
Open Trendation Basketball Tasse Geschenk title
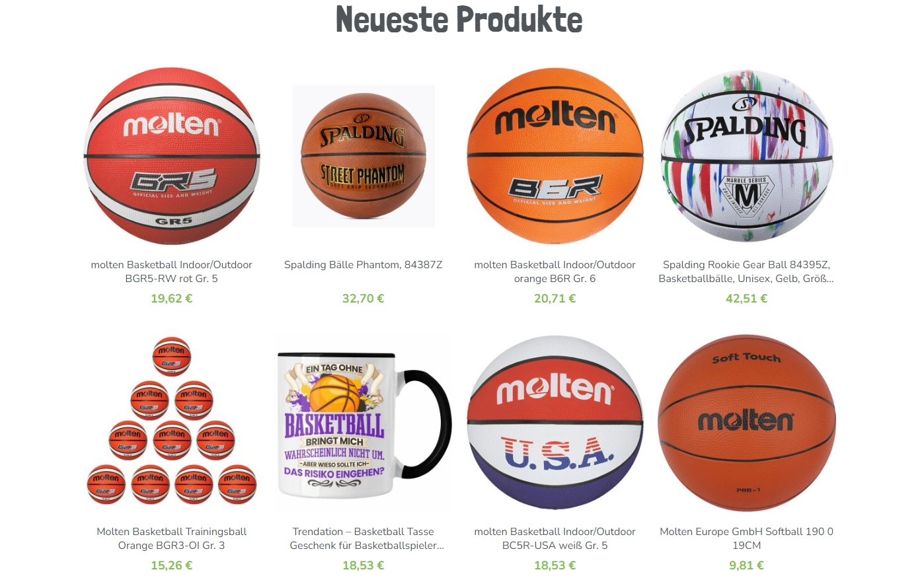point(364,538)
